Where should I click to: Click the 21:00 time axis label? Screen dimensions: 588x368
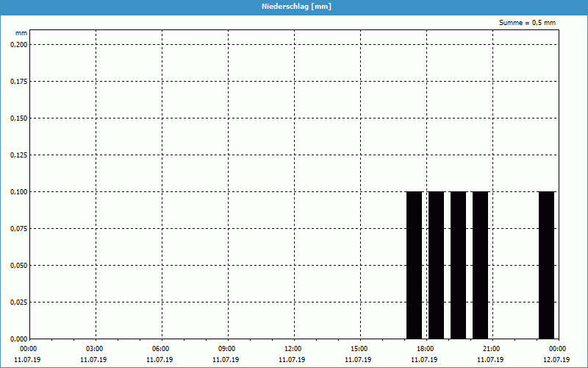[x=492, y=349]
